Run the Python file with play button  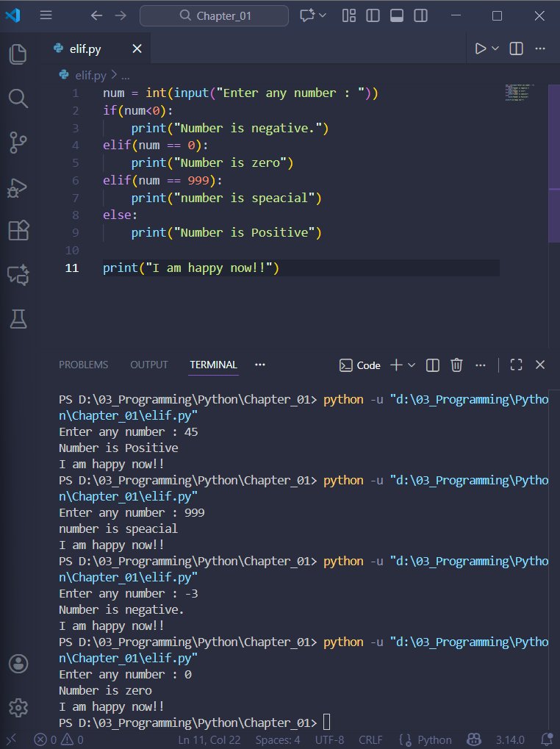[x=481, y=49]
